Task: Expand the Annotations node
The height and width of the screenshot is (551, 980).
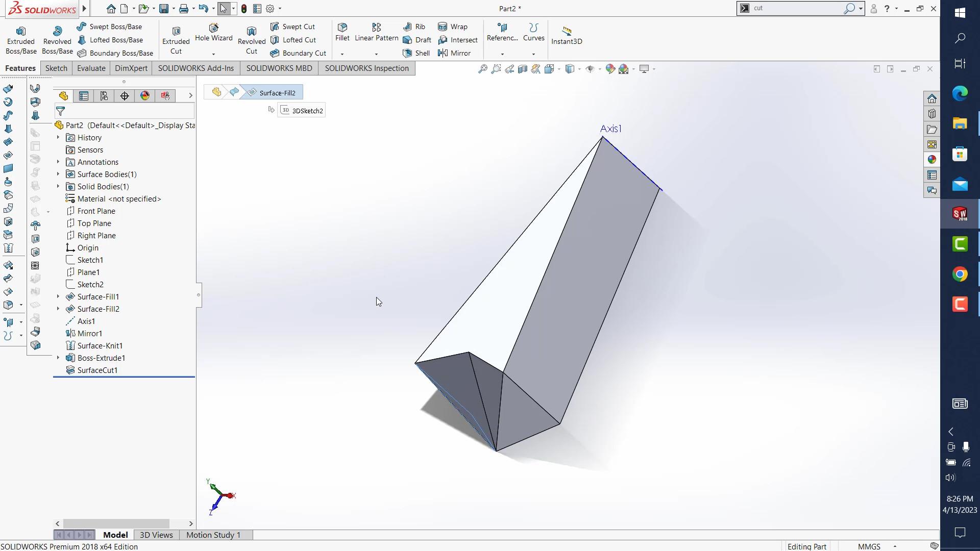Action: tap(58, 162)
